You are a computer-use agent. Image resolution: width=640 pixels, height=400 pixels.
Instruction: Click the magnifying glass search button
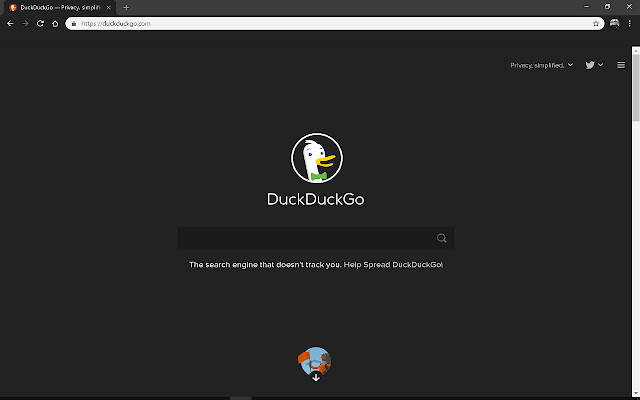[442, 238]
